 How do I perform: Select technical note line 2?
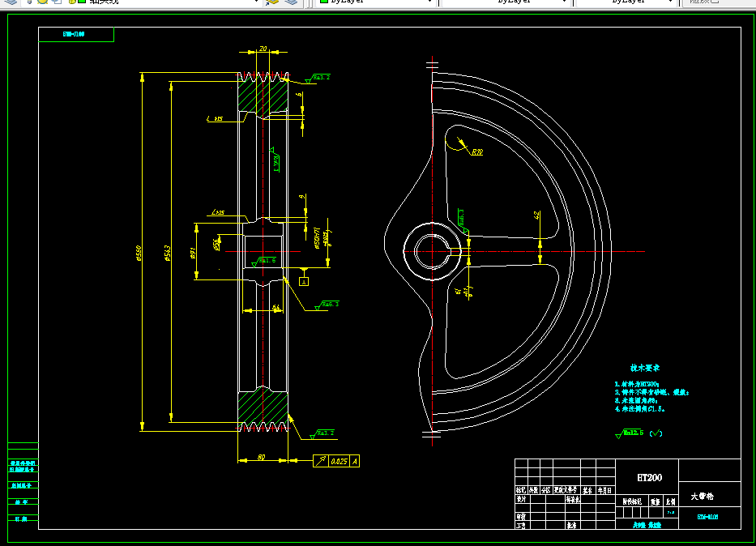pyautogui.click(x=651, y=392)
